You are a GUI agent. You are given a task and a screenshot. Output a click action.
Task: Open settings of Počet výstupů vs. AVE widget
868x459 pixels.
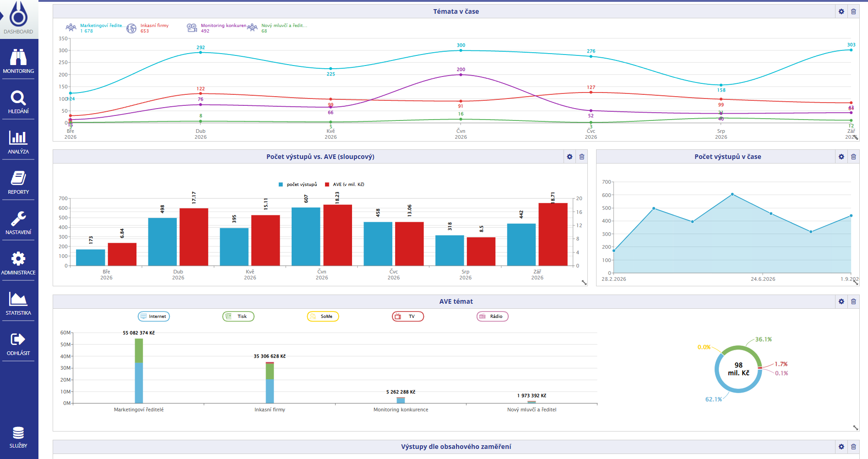tap(570, 157)
